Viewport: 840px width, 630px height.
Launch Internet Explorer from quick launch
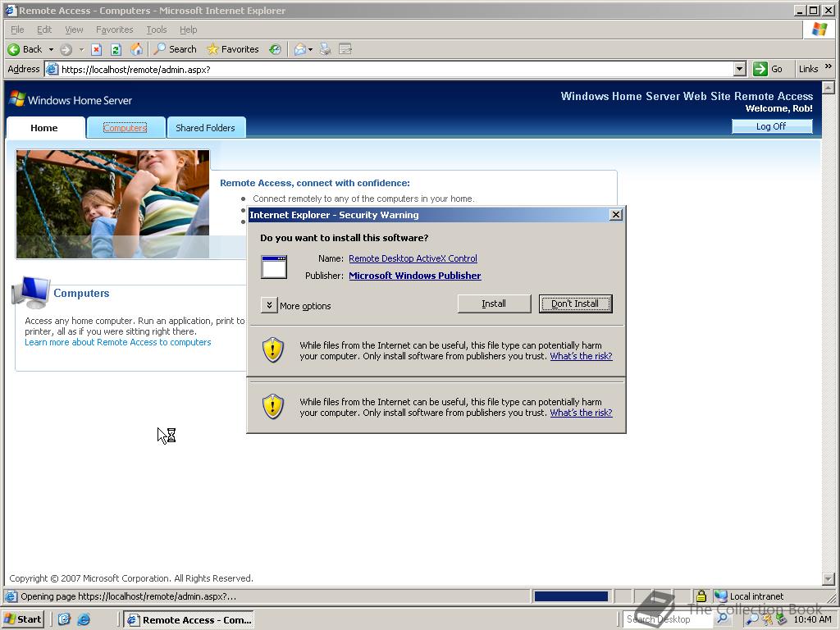[x=84, y=619]
